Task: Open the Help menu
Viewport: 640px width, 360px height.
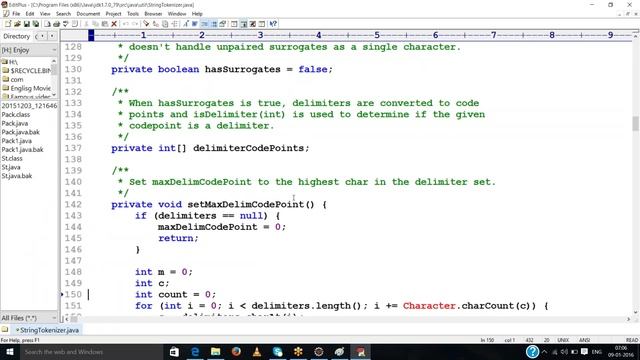Action: pos(197,14)
